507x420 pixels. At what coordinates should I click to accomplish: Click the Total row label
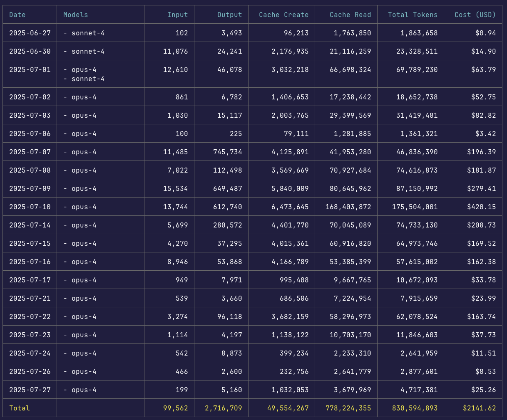[20, 408]
